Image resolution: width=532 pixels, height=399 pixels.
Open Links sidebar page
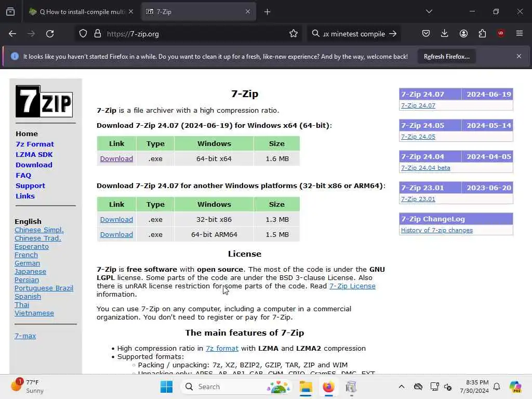25,196
